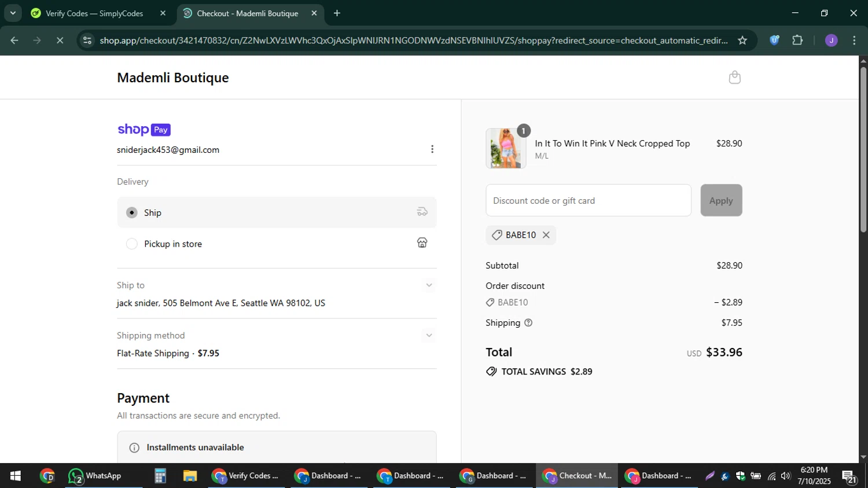Click the Payment section heading

point(143,398)
